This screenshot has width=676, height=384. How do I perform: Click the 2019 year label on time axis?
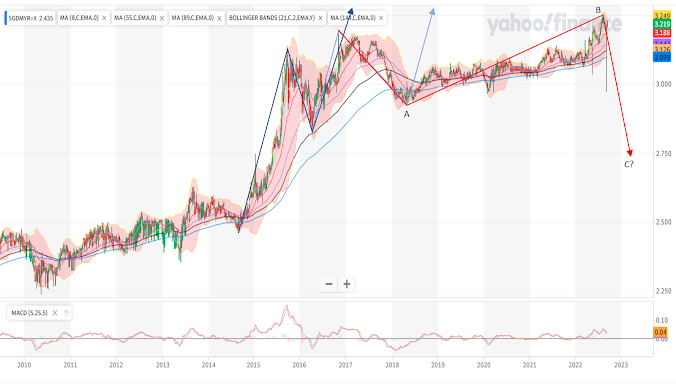(x=438, y=365)
